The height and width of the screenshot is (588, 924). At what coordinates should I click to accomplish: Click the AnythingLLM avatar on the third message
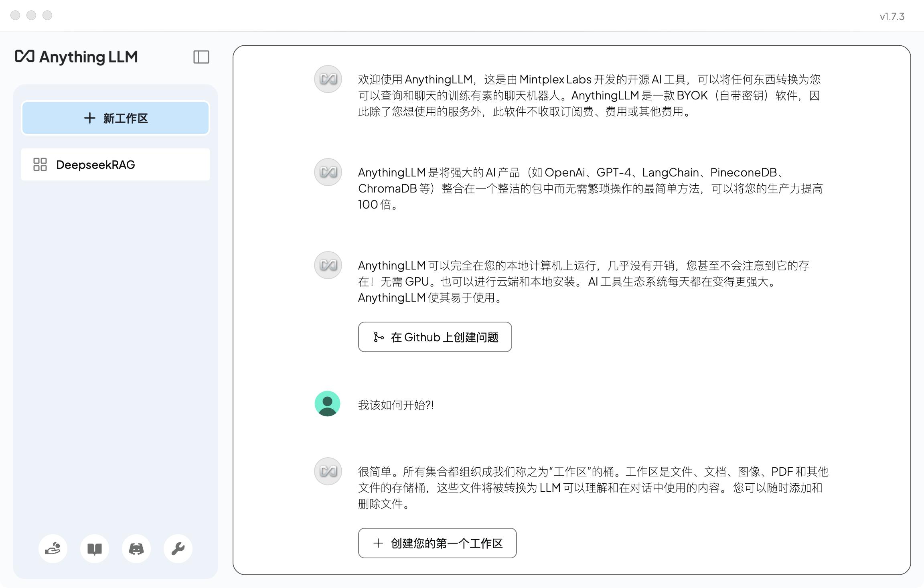pyautogui.click(x=328, y=265)
